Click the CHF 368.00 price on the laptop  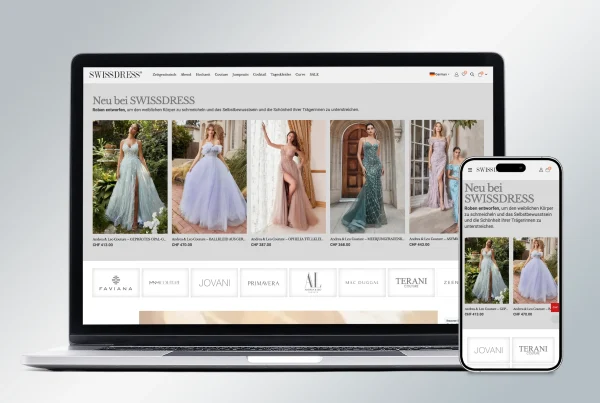tap(340, 245)
